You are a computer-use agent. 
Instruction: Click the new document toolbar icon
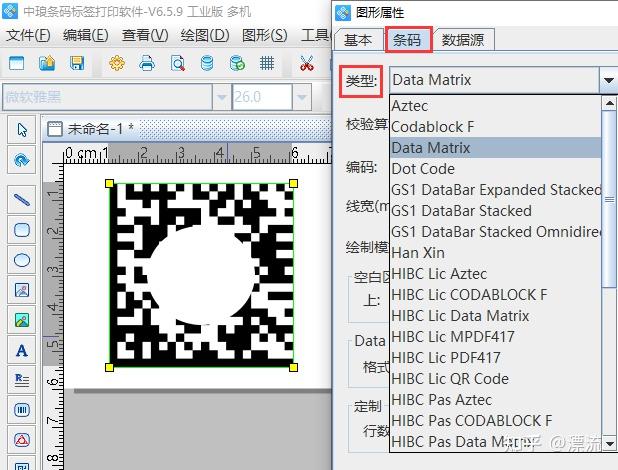pyautogui.click(x=17, y=63)
